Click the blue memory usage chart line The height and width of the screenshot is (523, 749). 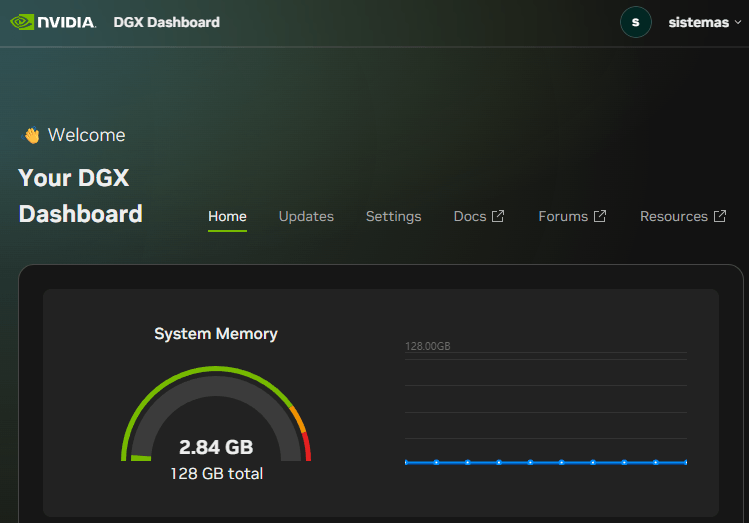(546, 462)
